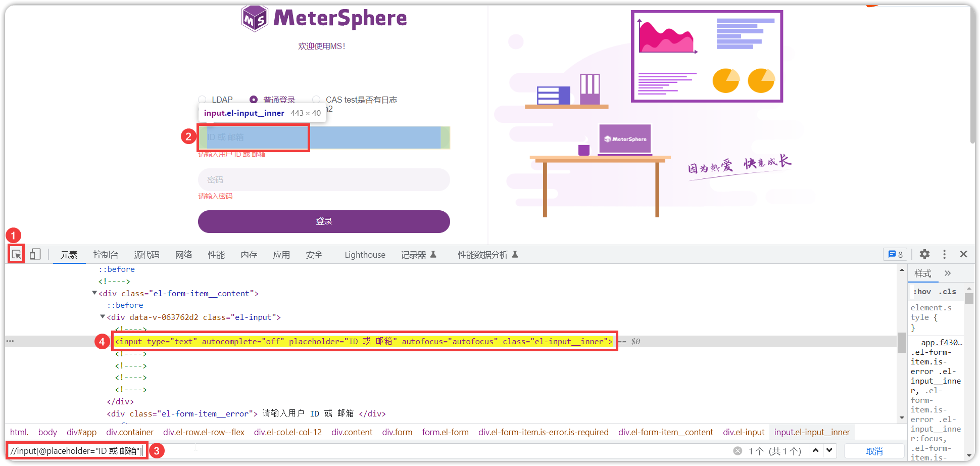Select input.el-input__inner breadcrumb

pos(812,432)
